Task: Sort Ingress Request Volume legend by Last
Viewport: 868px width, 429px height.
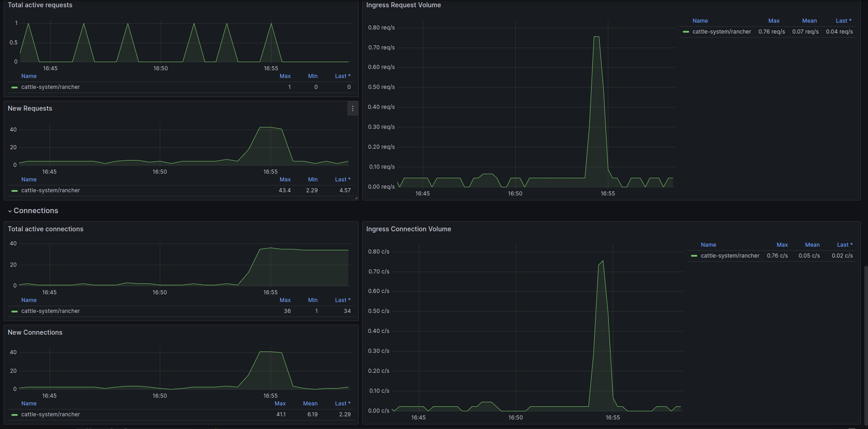Action: (843, 21)
